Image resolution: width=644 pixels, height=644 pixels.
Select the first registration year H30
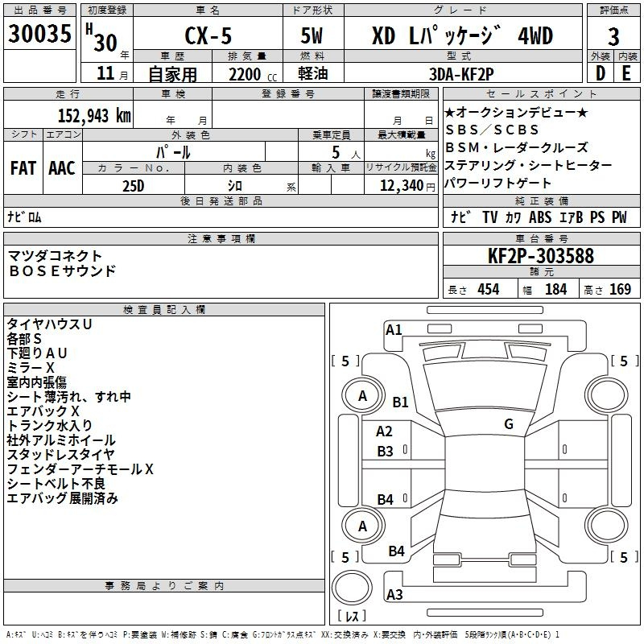pos(101,38)
